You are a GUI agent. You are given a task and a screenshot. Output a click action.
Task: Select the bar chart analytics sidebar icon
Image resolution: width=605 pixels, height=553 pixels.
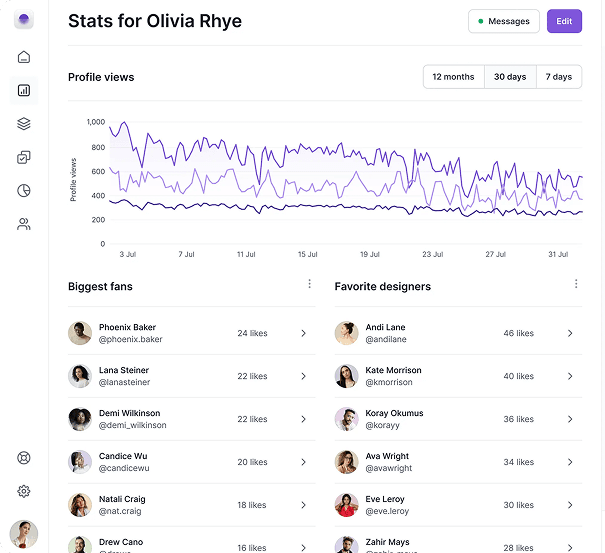click(24, 90)
